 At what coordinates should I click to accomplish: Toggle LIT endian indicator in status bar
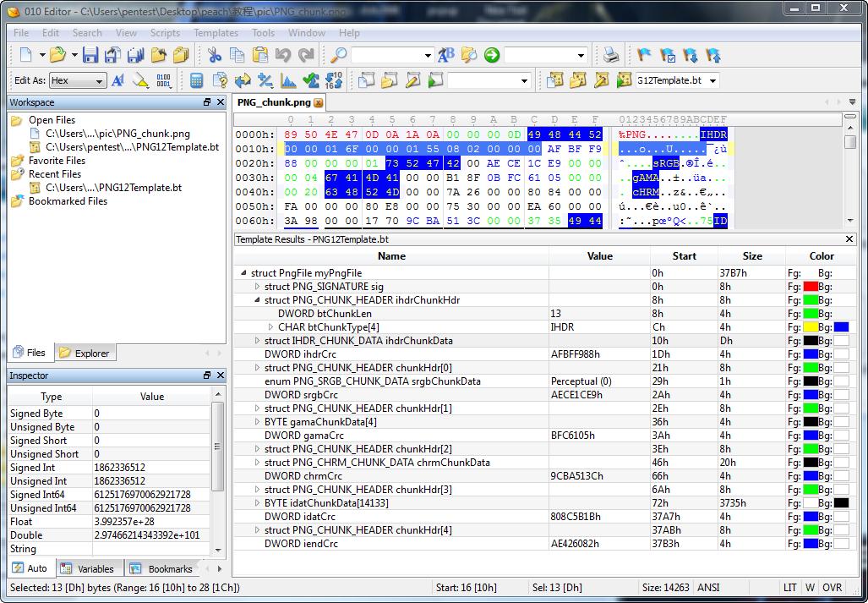coord(789,588)
